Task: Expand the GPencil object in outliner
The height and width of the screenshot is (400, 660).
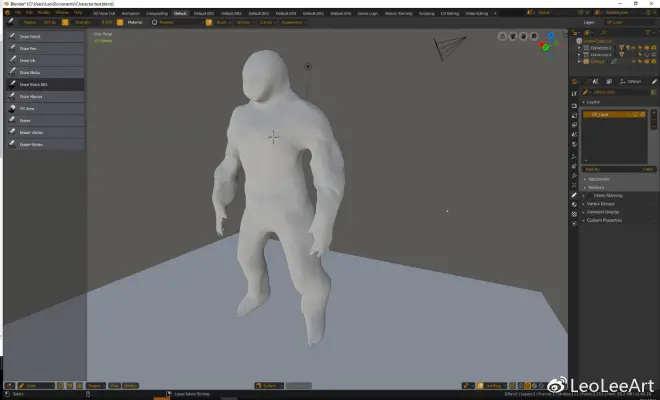Action: click(x=579, y=61)
